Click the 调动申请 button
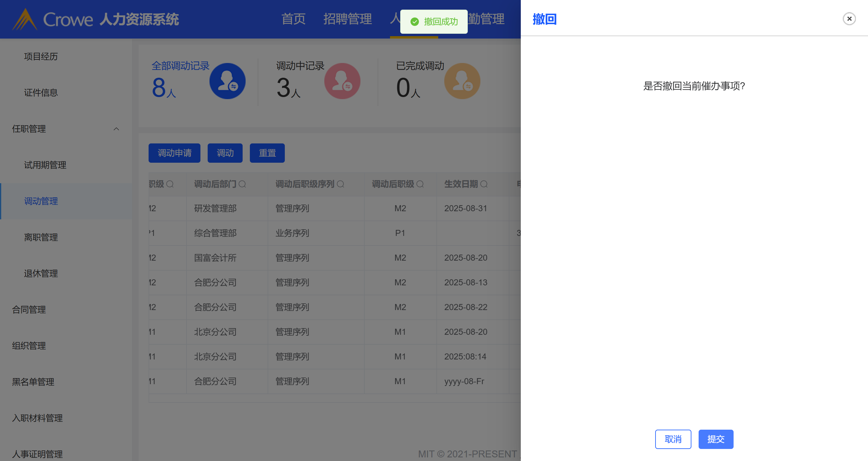 [x=174, y=153]
